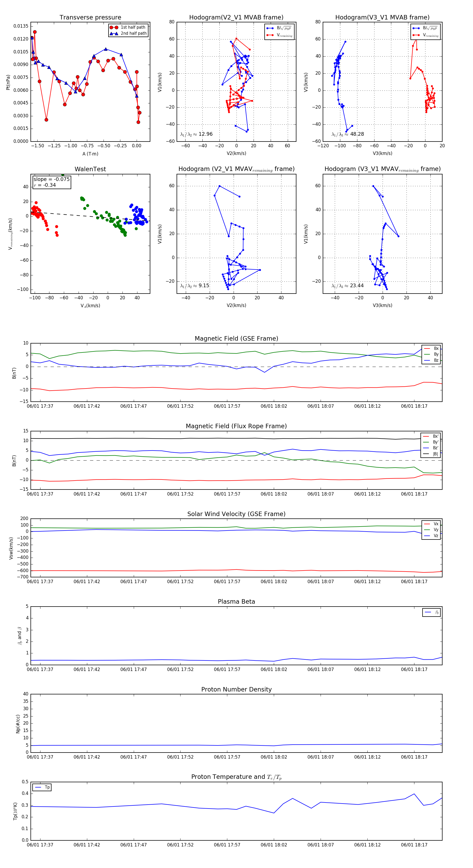Click the V_remaining legend entry in V3_V1 MVAB hodogram

pyautogui.click(x=425, y=35)
